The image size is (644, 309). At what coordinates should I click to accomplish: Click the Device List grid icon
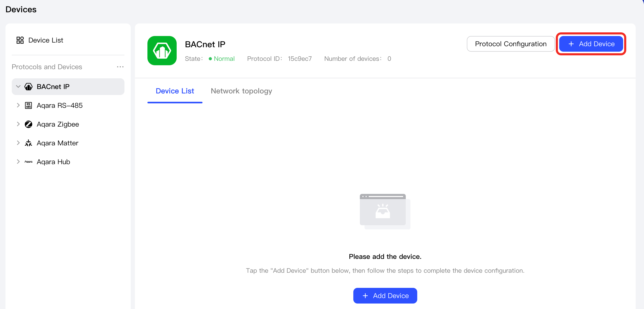point(20,40)
